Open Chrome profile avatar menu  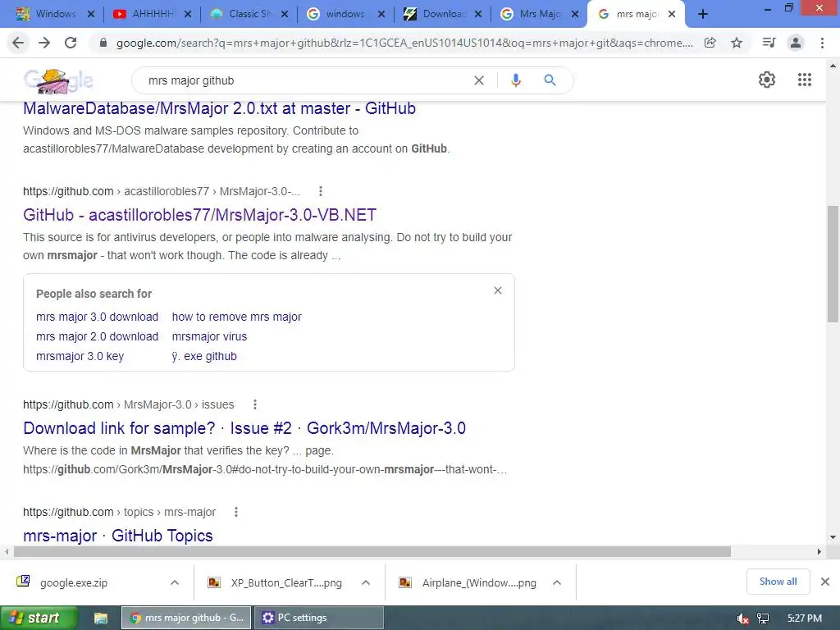click(x=796, y=43)
